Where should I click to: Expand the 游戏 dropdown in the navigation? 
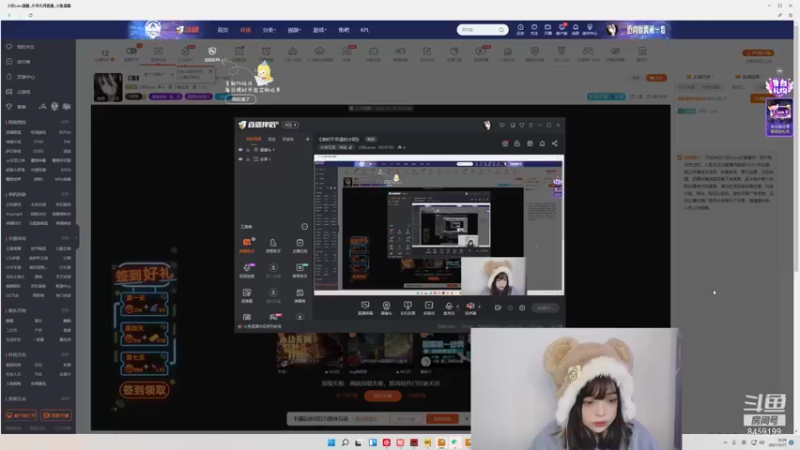tap(319, 30)
